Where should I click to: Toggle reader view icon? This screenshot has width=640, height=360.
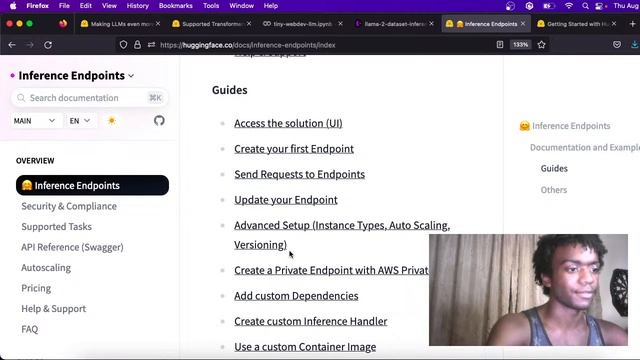pos(500,45)
